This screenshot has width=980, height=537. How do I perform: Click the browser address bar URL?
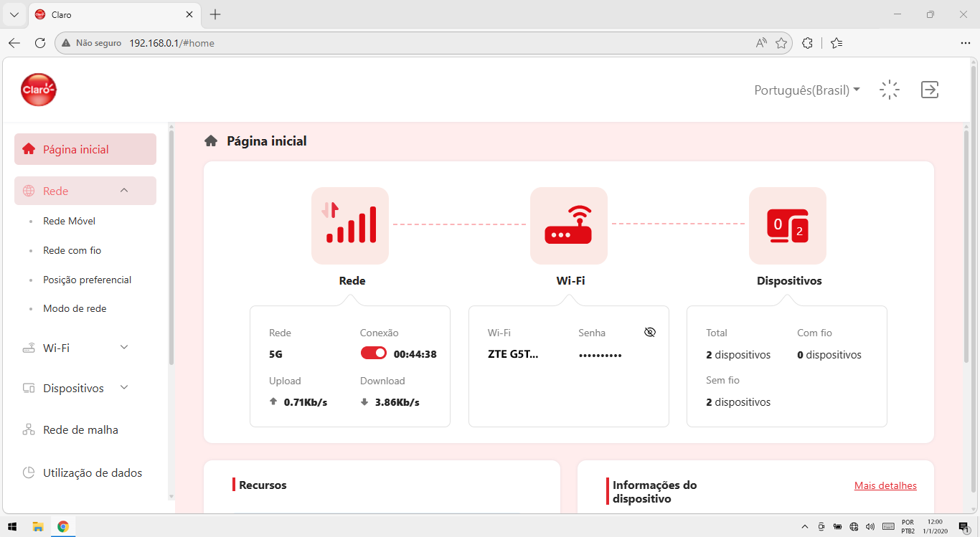click(x=171, y=43)
